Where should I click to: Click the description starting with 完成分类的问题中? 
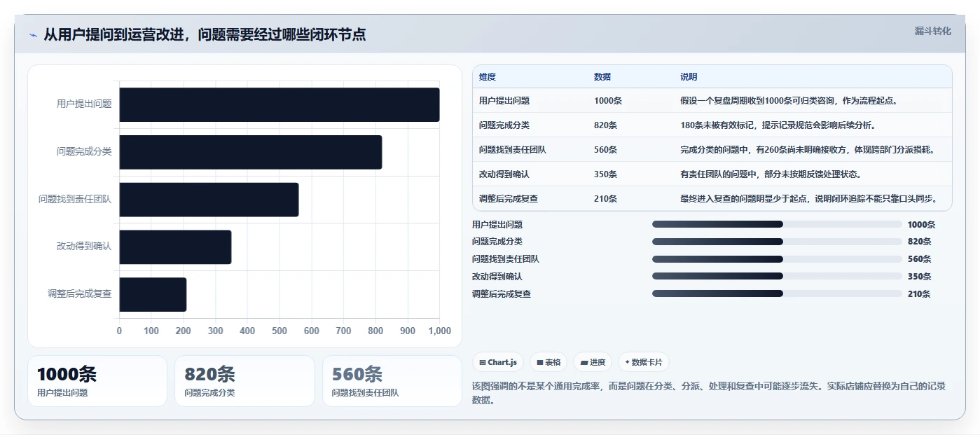point(808,150)
